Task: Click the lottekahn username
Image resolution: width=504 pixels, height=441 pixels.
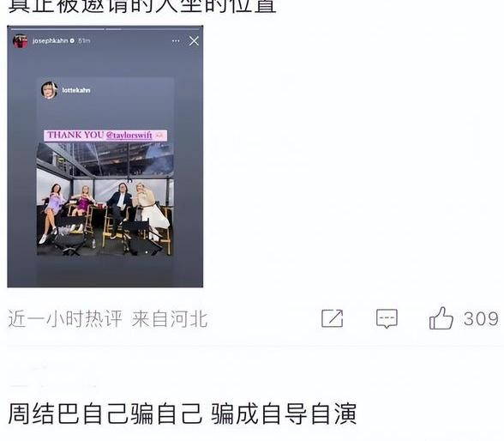Action: (x=76, y=90)
